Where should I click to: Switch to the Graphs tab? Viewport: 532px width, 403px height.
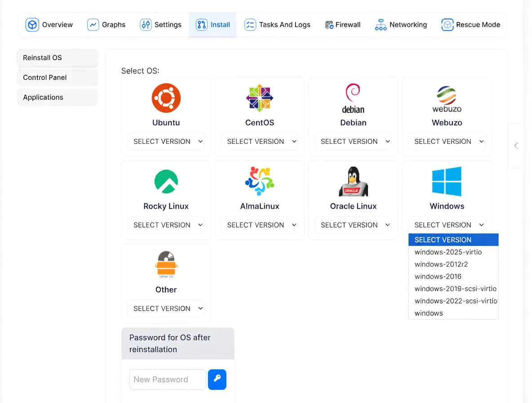[106, 25]
